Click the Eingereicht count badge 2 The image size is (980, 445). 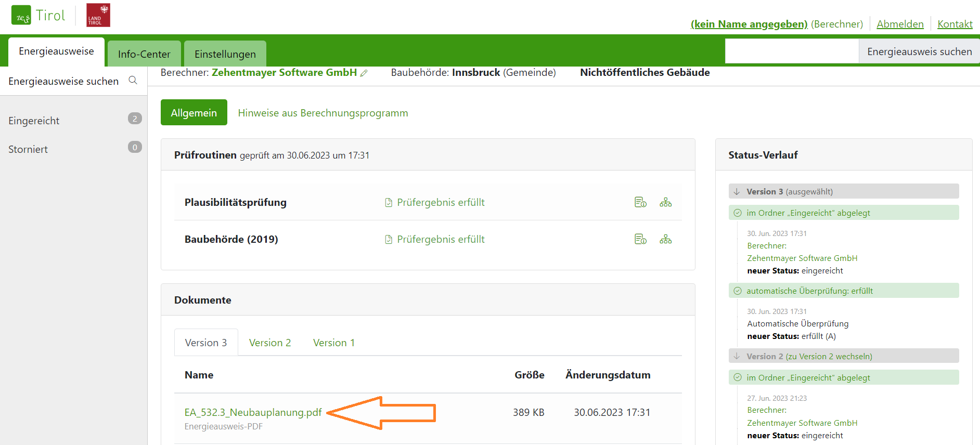[x=135, y=119]
